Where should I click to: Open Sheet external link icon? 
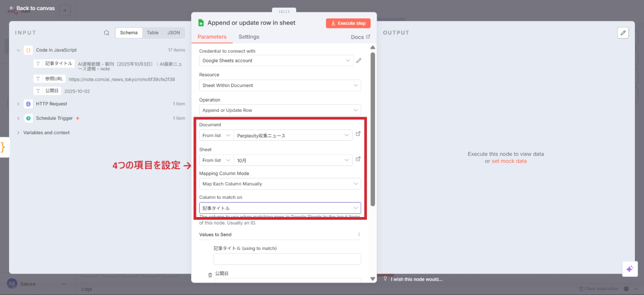point(358,159)
